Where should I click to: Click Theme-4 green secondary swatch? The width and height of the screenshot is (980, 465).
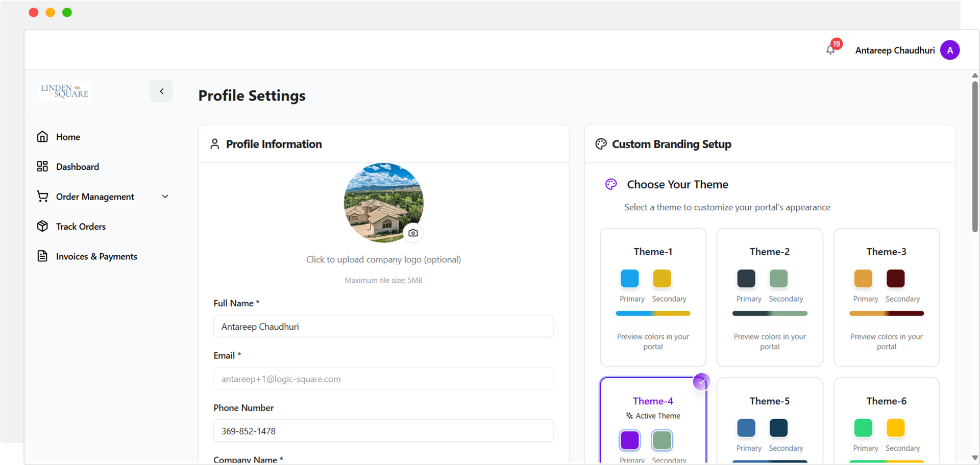click(x=662, y=440)
